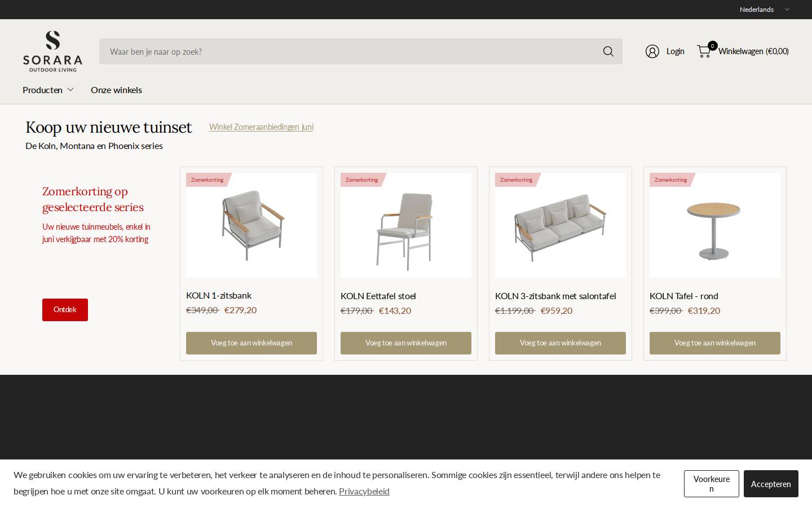Click the search magnifier icon
The width and height of the screenshot is (812, 508).
click(608, 51)
